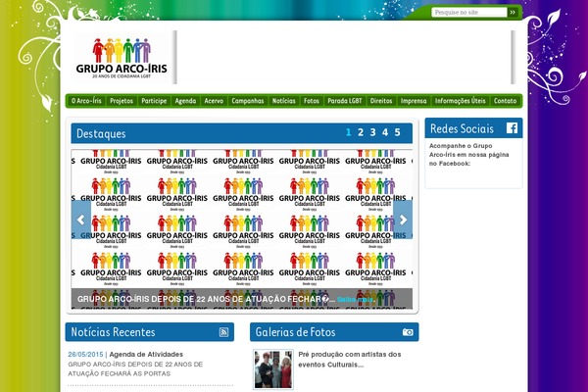Advance slider with right arrow

point(403,220)
